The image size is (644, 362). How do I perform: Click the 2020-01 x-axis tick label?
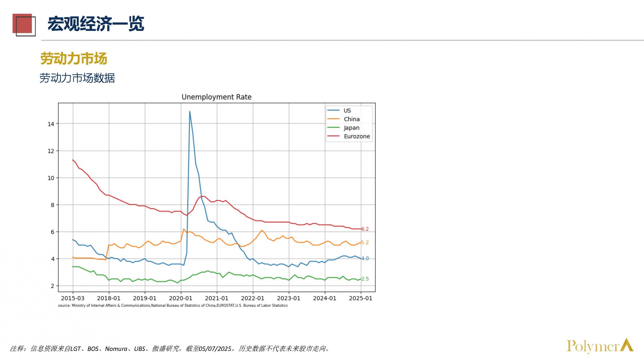[x=181, y=298]
